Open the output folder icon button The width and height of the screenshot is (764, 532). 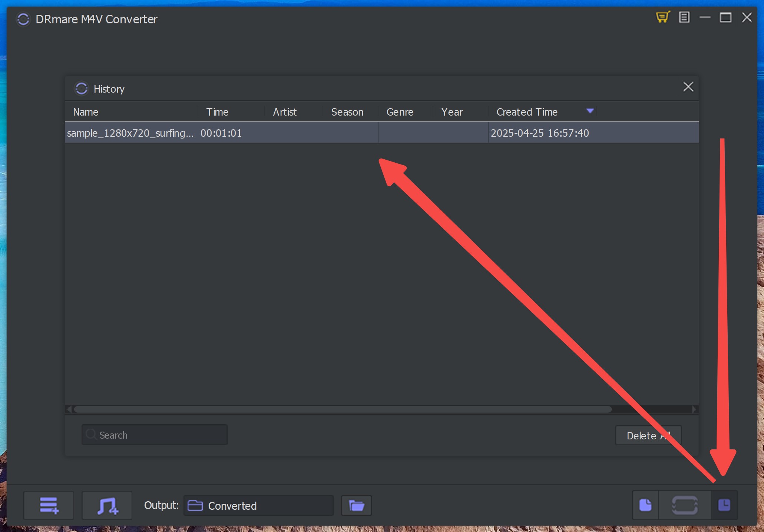pyautogui.click(x=356, y=505)
